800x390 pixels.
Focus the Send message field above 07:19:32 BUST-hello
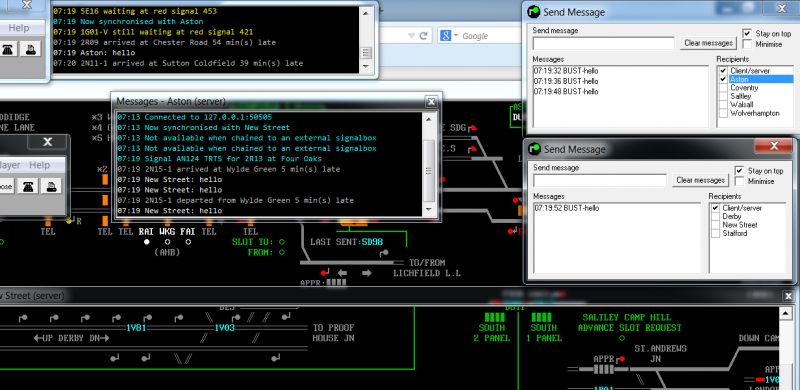(x=604, y=43)
